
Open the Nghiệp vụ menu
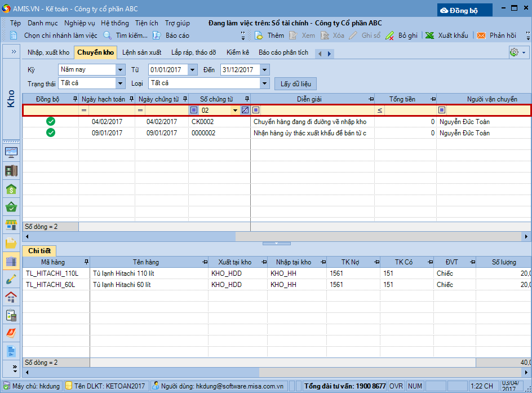[79, 23]
